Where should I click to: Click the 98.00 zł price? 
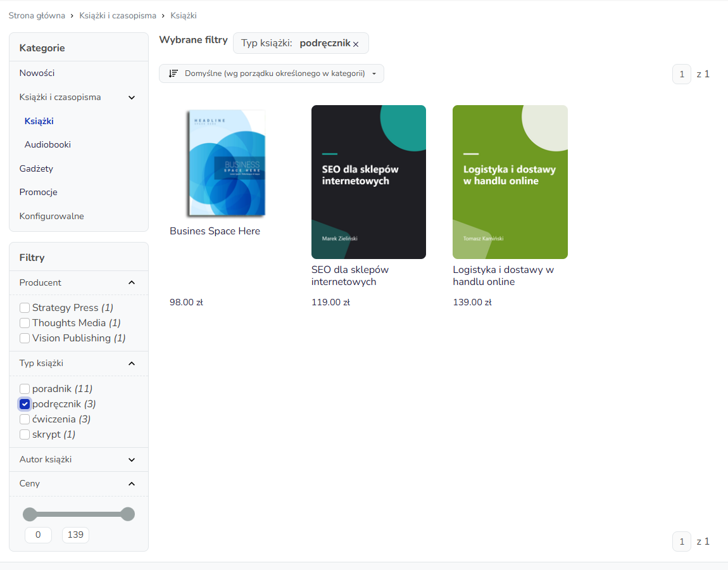point(186,303)
